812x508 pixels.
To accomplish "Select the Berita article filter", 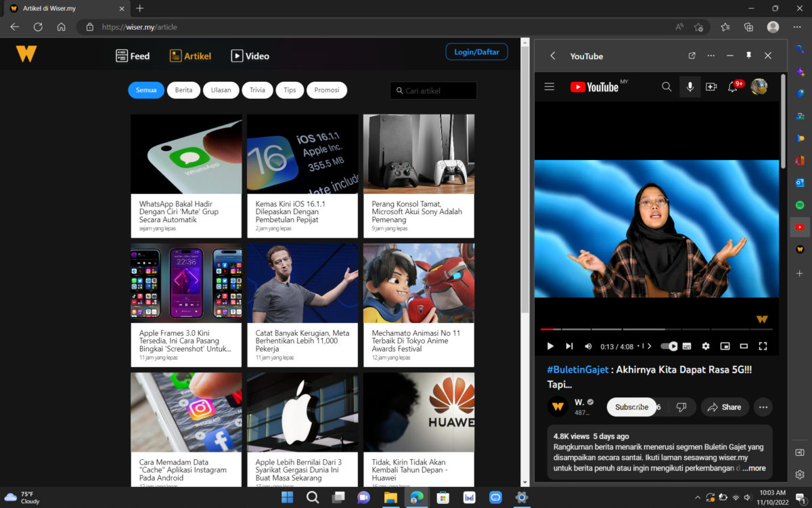I will pyautogui.click(x=183, y=90).
